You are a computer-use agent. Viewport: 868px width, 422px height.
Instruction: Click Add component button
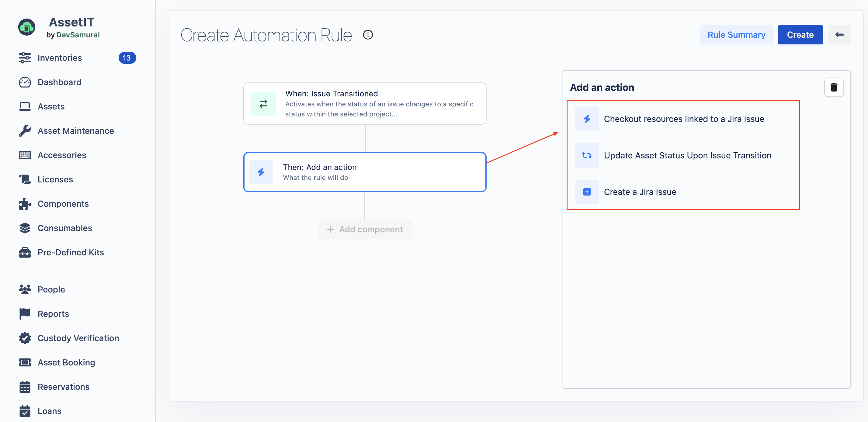[365, 229]
